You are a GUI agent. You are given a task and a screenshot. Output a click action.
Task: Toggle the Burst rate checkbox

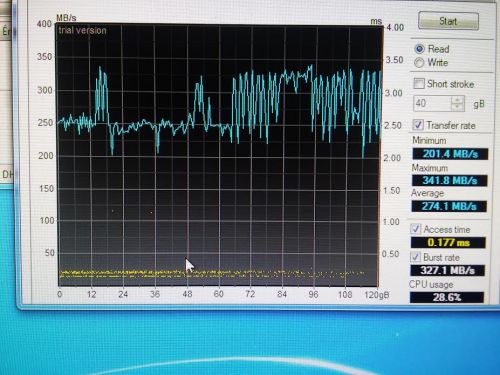click(415, 257)
